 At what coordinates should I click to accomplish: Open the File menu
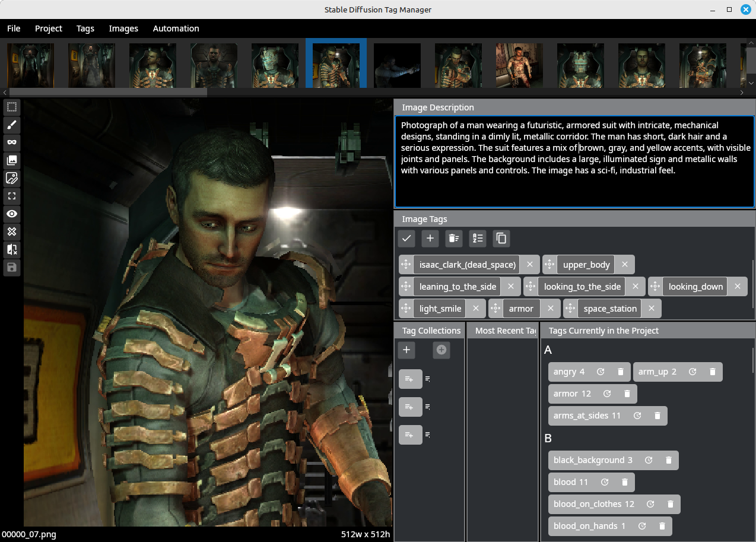[x=14, y=28]
